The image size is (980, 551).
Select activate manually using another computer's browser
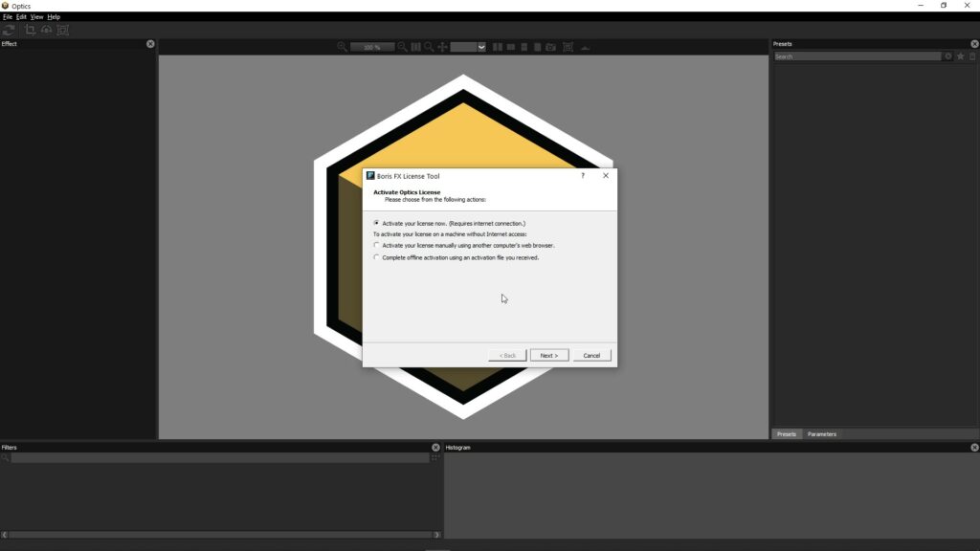coord(376,245)
